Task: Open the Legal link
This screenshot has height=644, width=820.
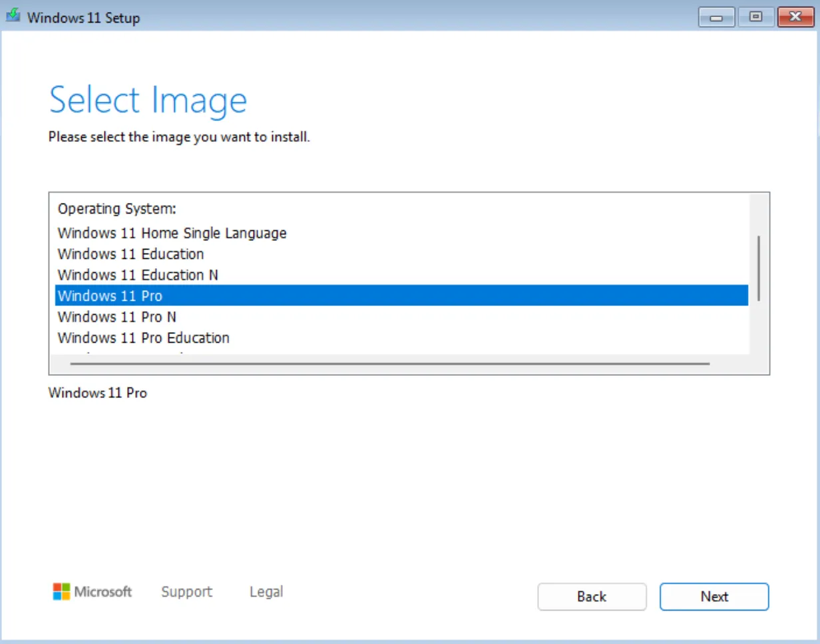Action: pos(266,591)
